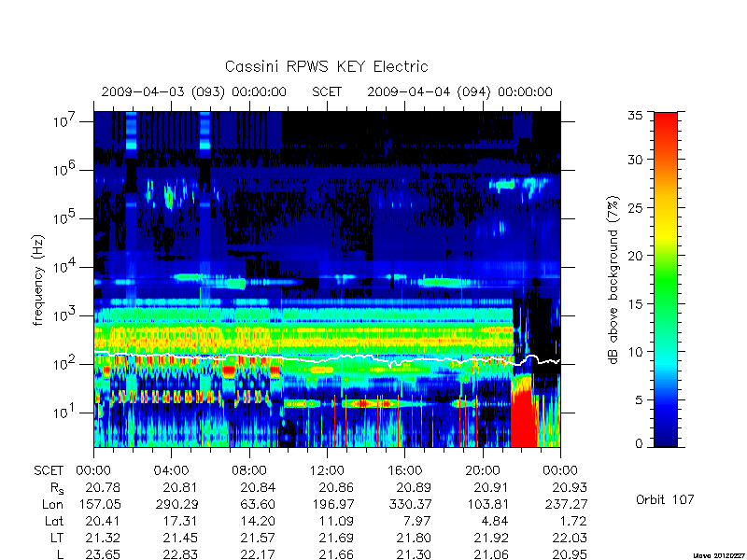The width and height of the screenshot is (747, 560).
Task: Click the 10^3 frequency tick label
Action: [x=65, y=315]
